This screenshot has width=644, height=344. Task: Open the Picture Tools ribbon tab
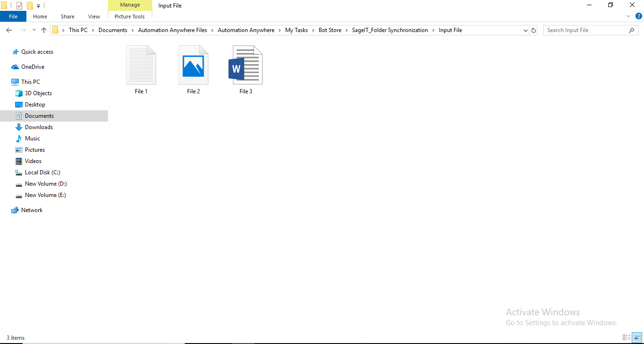[130, 16]
